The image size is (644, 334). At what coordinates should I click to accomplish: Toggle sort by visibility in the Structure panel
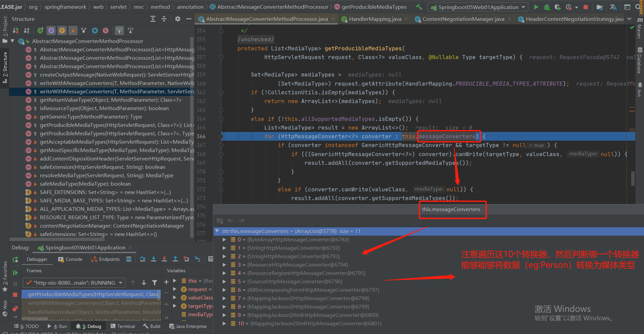click(15, 31)
